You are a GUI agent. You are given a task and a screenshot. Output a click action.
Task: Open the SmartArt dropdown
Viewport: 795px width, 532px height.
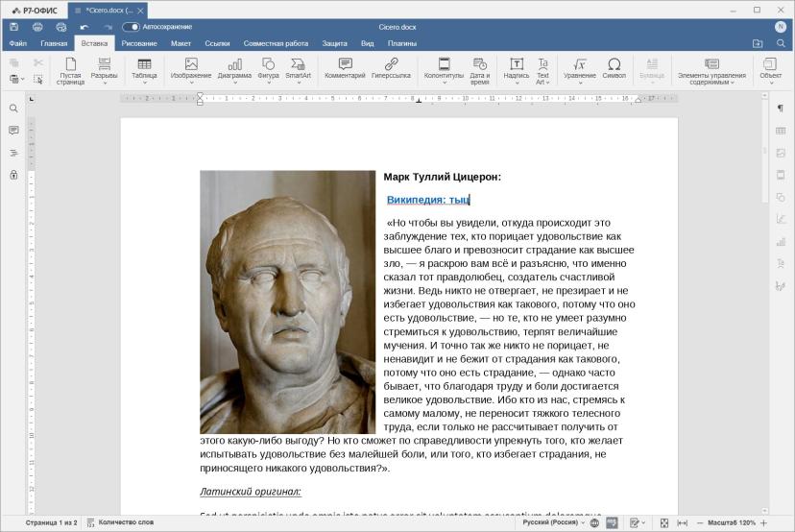298,70
